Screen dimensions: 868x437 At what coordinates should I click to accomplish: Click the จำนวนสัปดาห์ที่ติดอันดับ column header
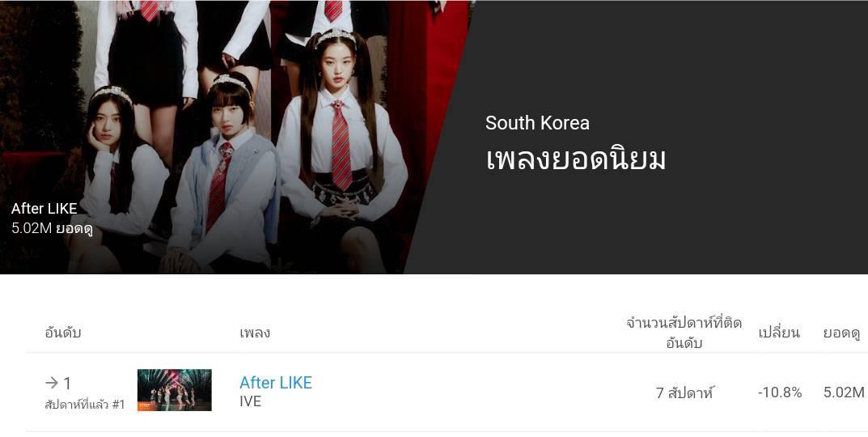coord(684,333)
